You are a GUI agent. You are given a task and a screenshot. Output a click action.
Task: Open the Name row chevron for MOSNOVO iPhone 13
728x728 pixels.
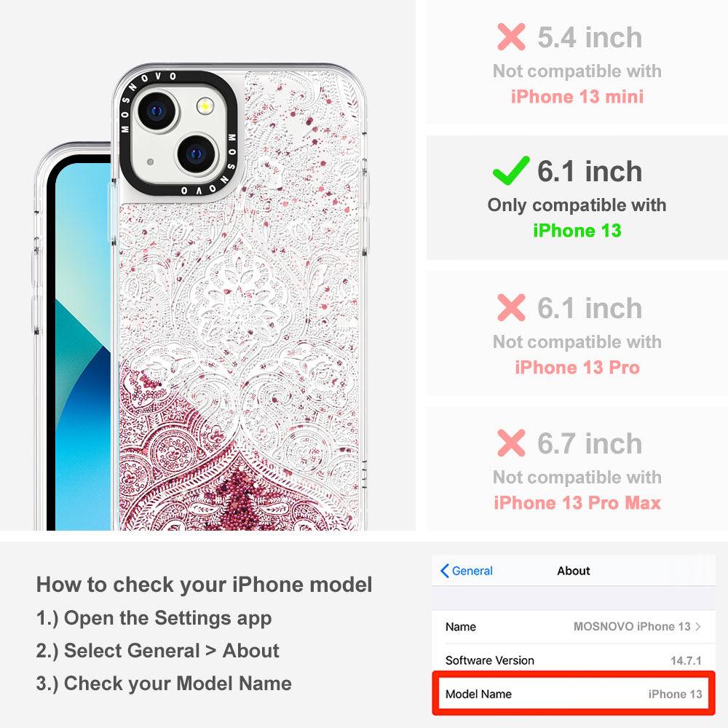pyautogui.click(x=698, y=626)
